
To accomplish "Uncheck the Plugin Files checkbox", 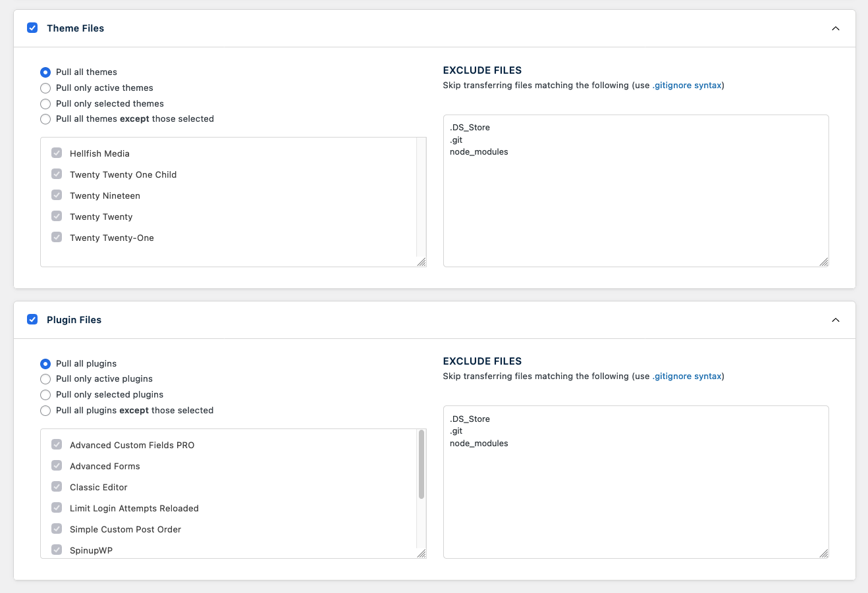I will click(x=32, y=319).
